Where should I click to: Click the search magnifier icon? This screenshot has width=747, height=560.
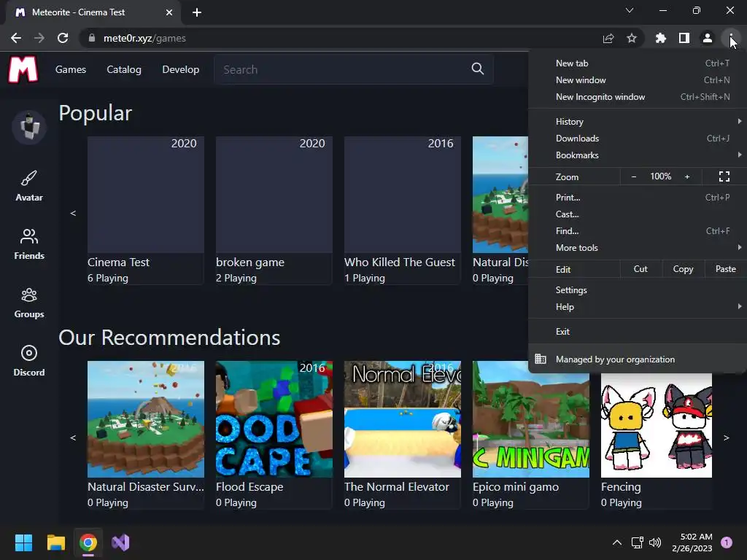coord(477,69)
